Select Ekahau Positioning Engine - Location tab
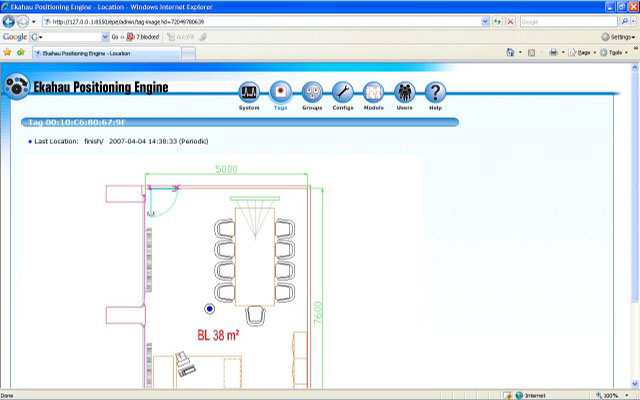This screenshot has width=640, height=400. pyautogui.click(x=107, y=53)
